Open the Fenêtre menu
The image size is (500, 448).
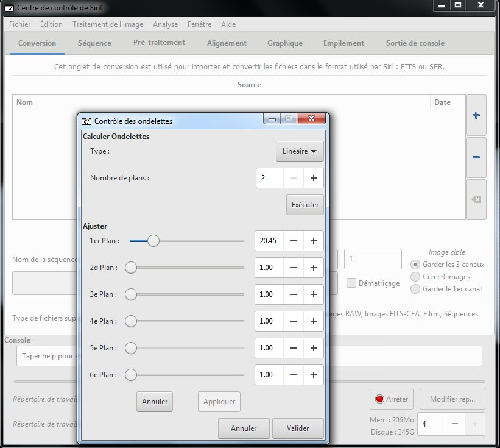click(x=199, y=24)
